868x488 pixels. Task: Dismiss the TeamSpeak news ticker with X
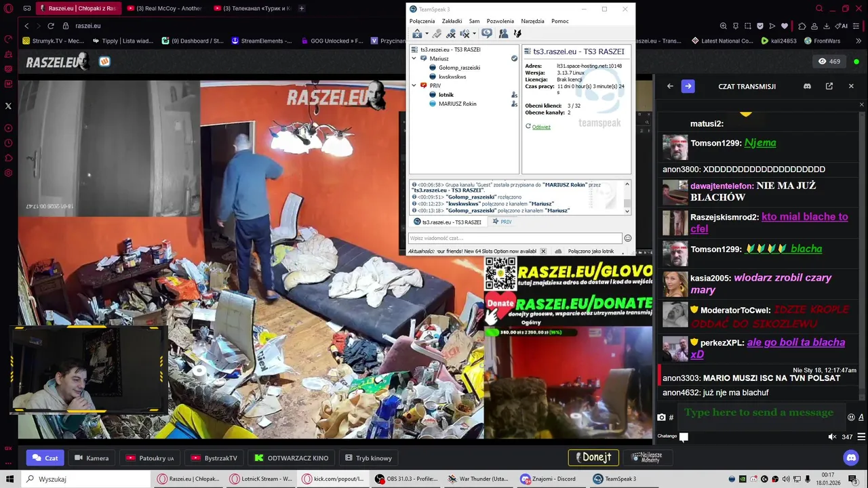tap(543, 251)
